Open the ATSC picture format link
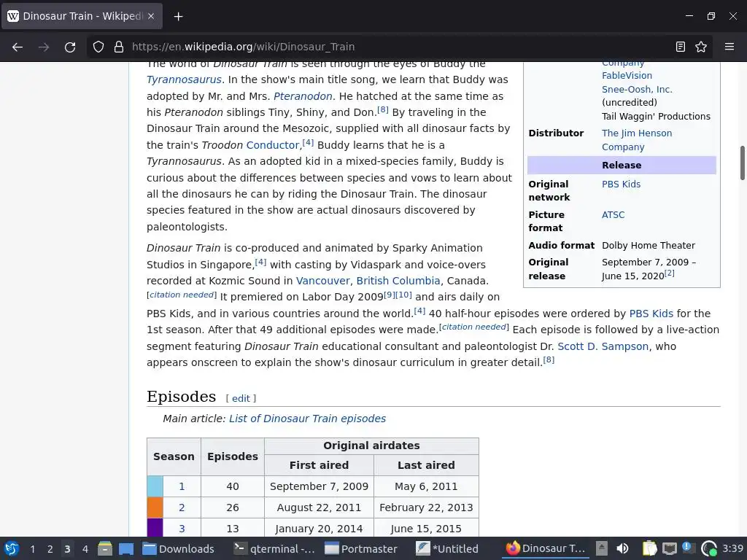 613,215
